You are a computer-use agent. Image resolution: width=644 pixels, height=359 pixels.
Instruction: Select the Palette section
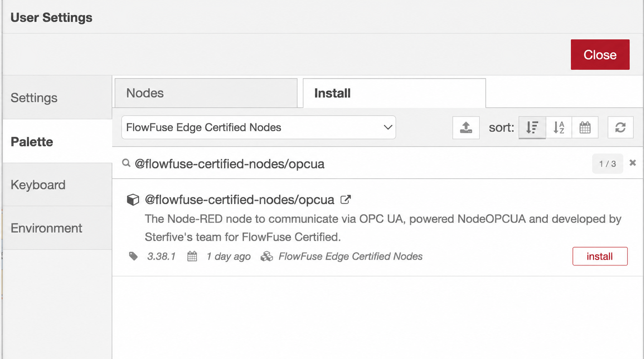click(57, 142)
